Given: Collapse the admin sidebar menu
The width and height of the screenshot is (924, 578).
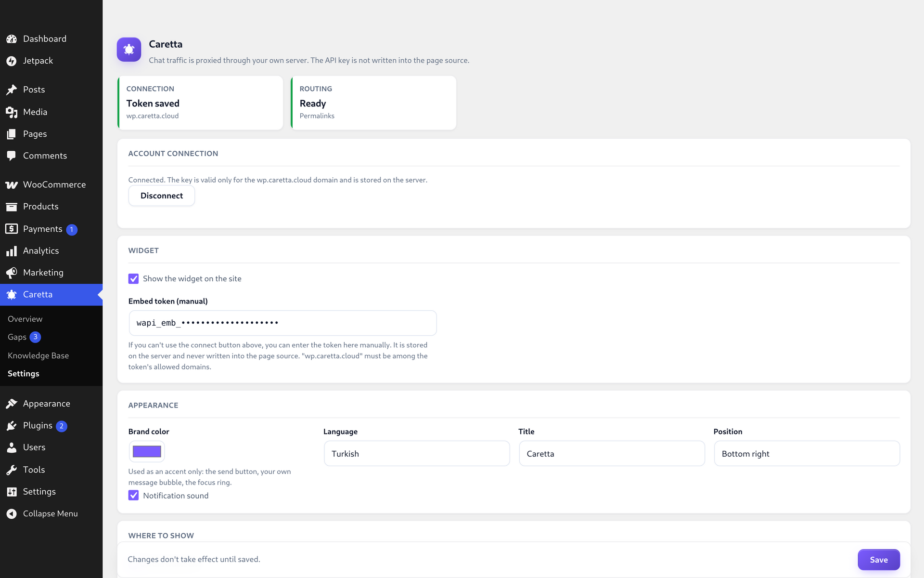Looking at the screenshot, I should [51, 514].
